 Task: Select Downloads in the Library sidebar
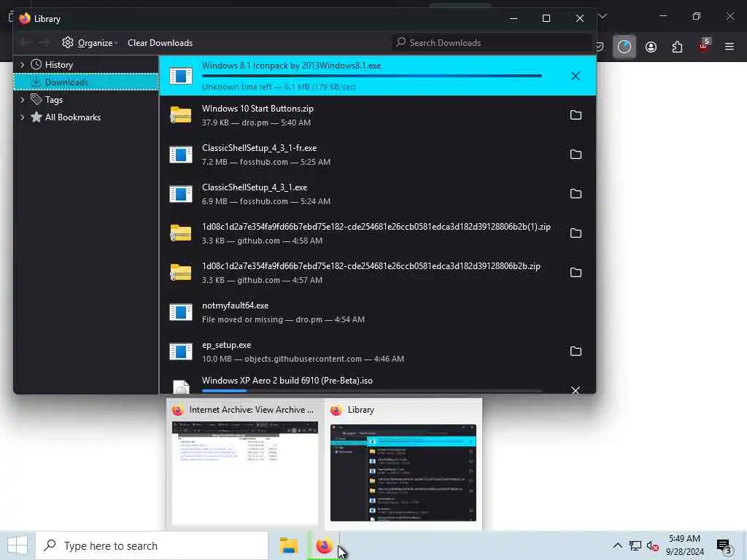coord(86,82)
